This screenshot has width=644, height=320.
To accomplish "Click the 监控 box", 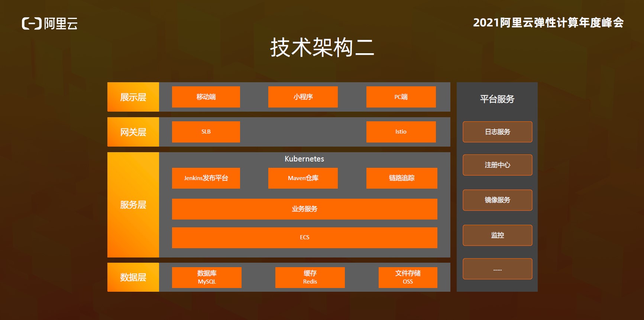I will pos(498,235).
